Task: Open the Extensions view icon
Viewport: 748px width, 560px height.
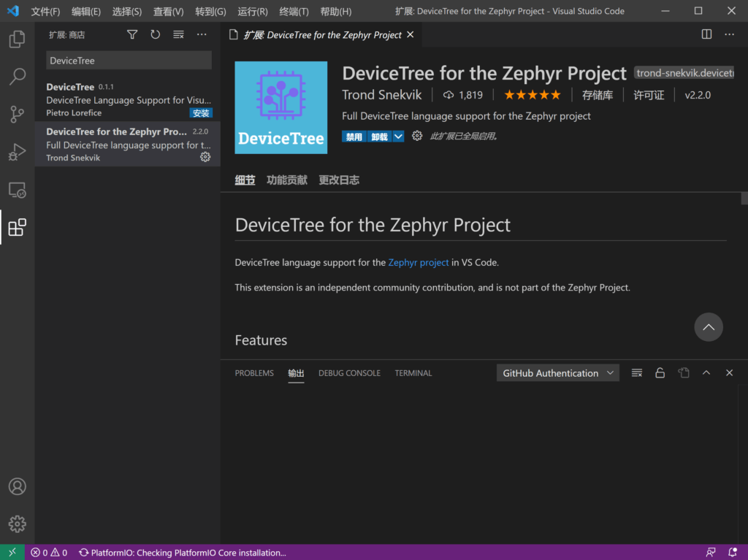Action: click(x=18, y=227)
